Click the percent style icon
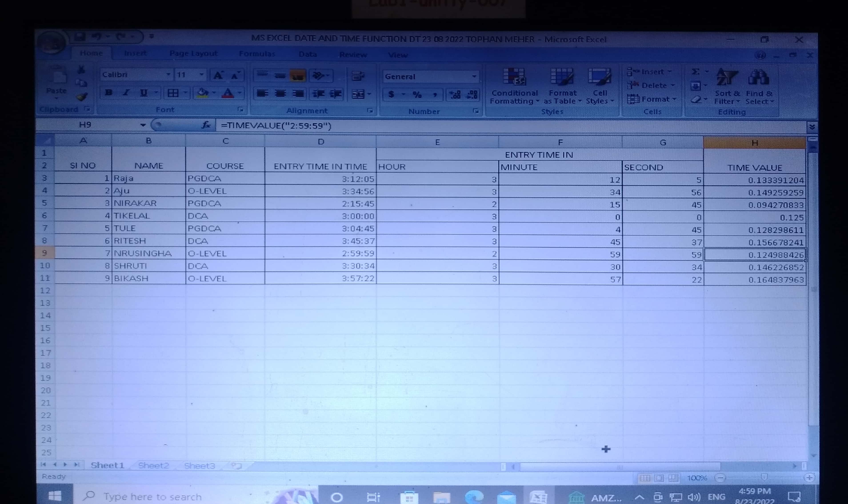 [417, 95]
